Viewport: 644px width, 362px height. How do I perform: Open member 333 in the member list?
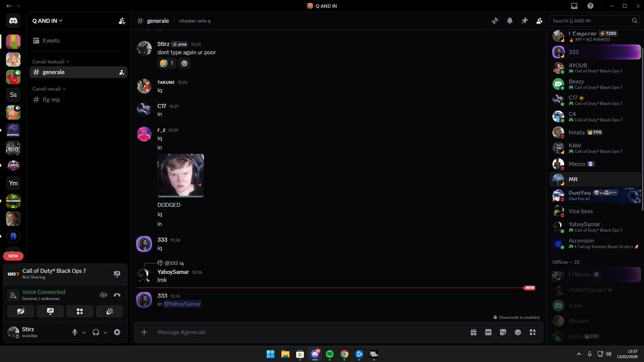[596, 52]
